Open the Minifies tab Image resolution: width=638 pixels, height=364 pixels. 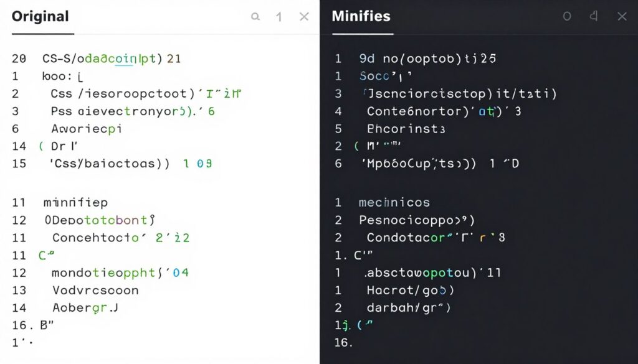click(361, 16)
